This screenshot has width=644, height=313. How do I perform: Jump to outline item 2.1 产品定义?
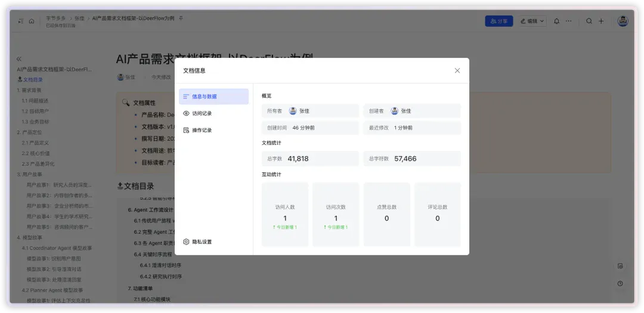coord(35,142)
